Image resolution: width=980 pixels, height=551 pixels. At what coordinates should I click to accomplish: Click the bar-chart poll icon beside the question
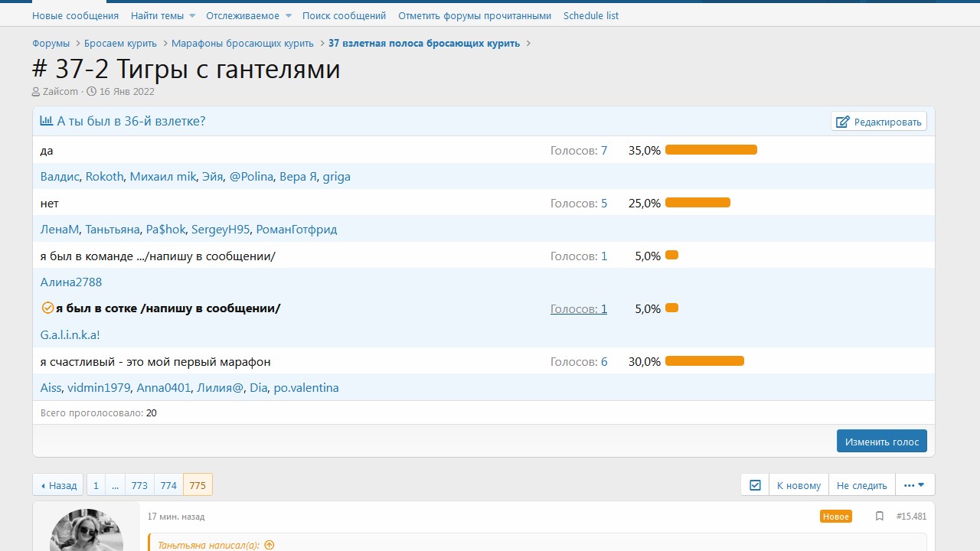[47, 121]
